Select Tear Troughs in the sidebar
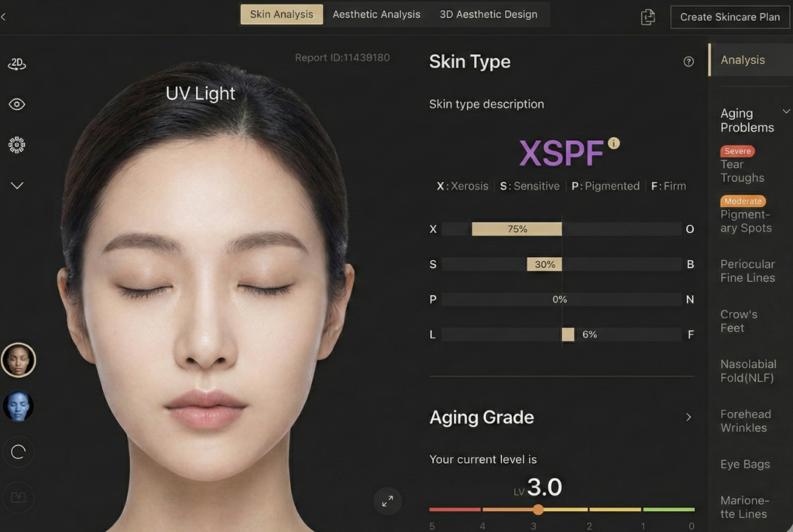Viewport: 793px width, 532px height. pyautogui.click(x=742, y=171)
